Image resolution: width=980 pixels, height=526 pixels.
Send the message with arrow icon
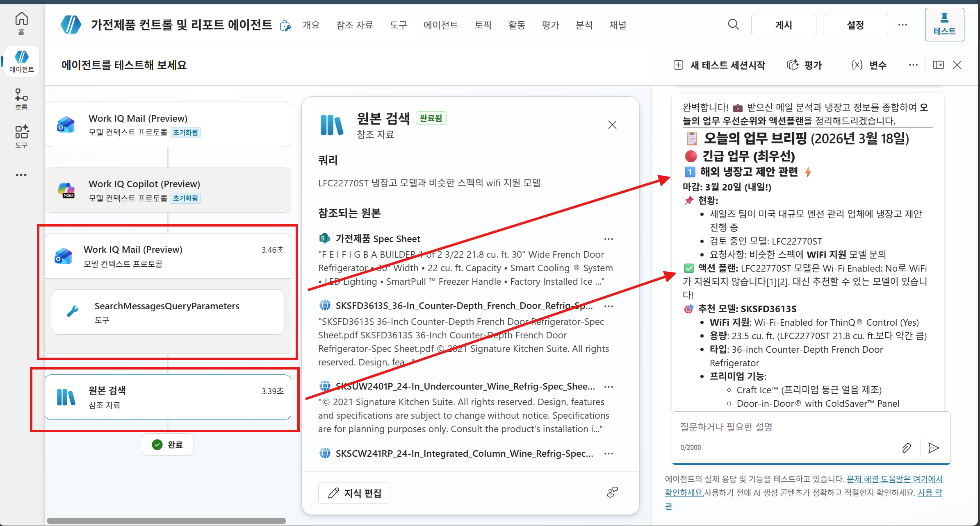pyautogui.click(x=934, y=448)
